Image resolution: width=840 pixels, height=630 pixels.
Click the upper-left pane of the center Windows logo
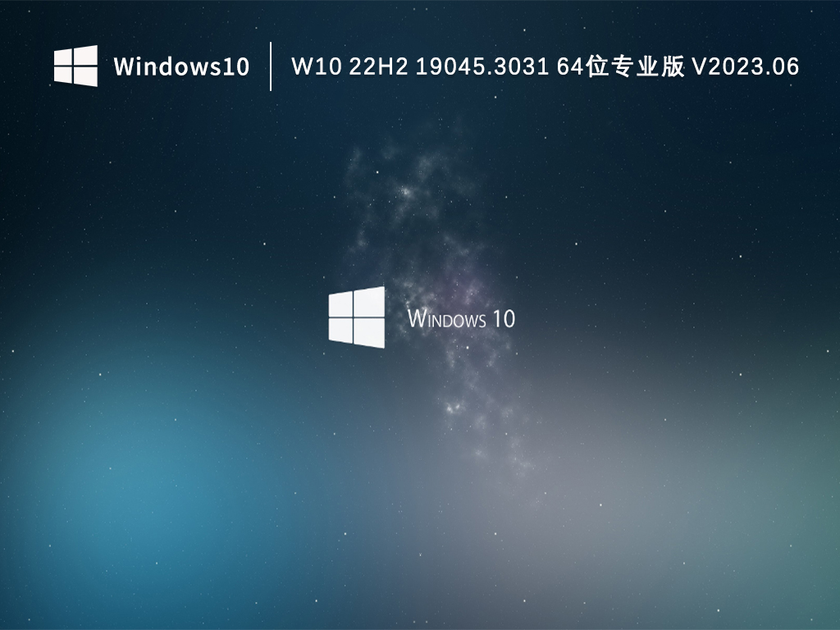[340, 304]
